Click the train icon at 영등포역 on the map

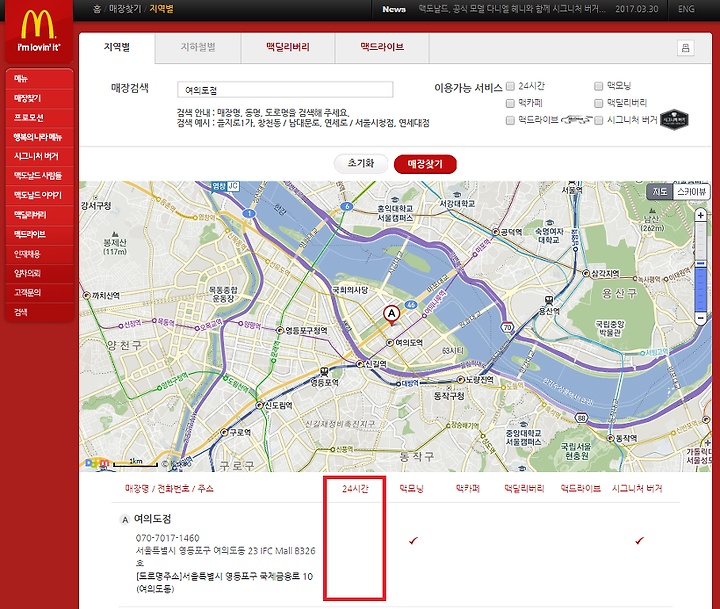pyautogui.click(x=325, y=372)
